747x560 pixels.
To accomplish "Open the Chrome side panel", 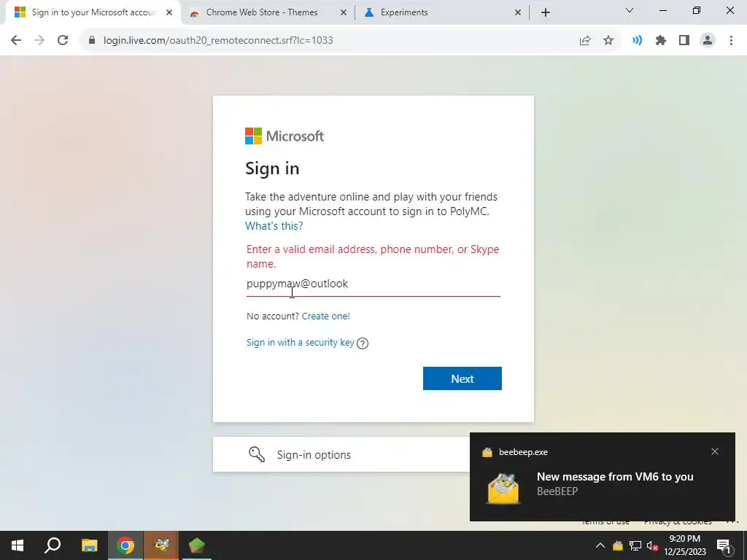I will tap(684, 41).
